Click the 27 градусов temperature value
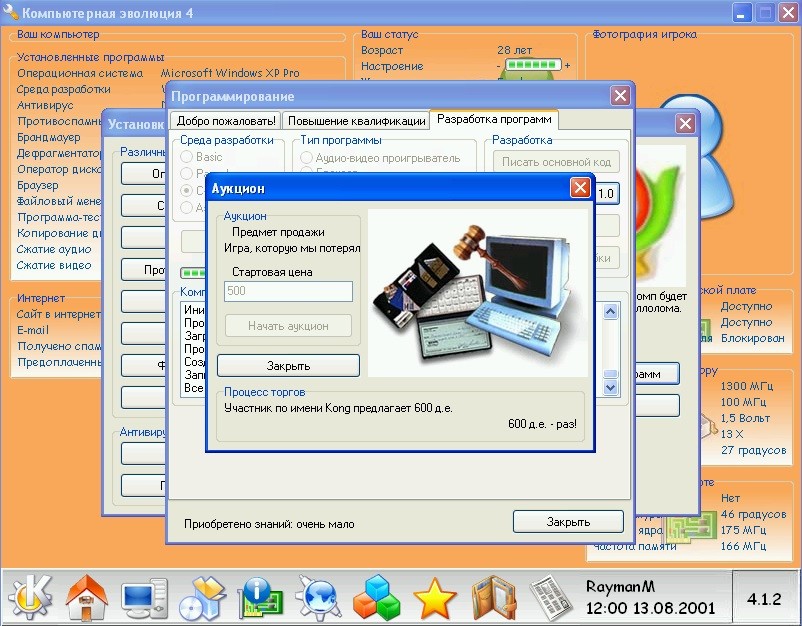 click(753, 450)
